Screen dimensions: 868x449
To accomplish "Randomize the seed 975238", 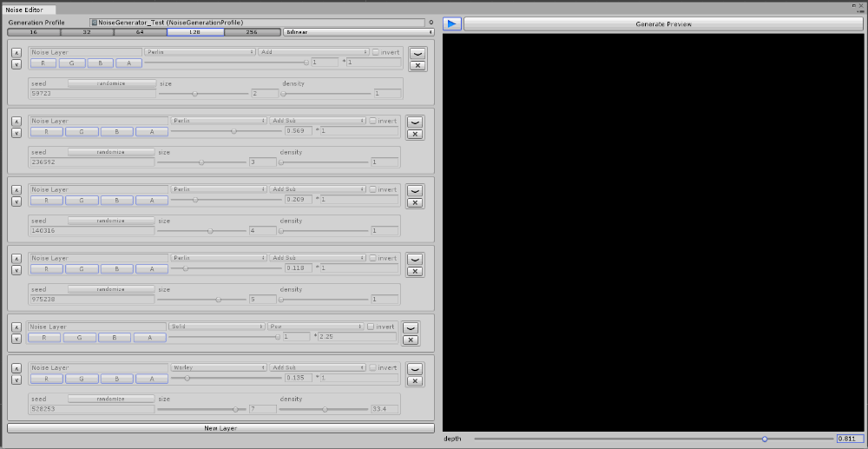I will click(x=111, y=289).
